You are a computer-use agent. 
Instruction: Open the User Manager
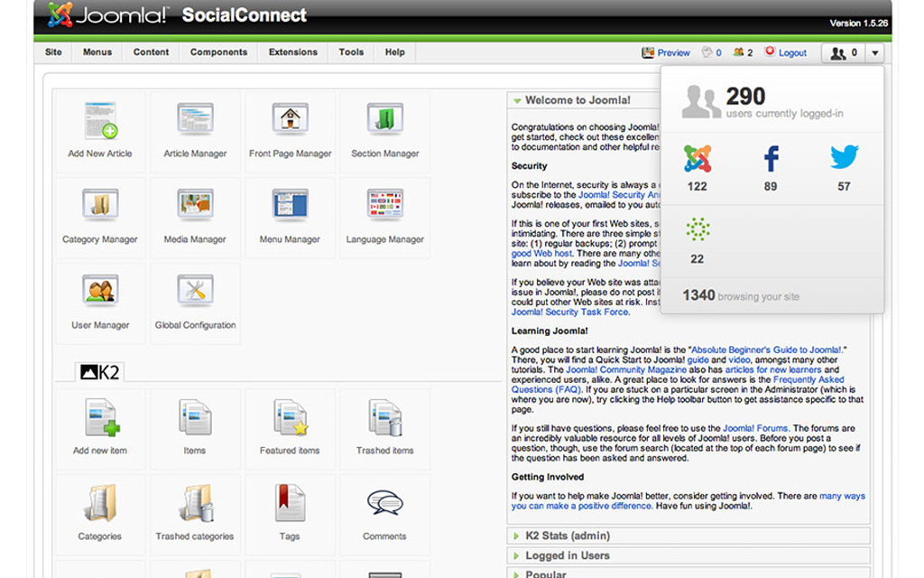[100, 294]
